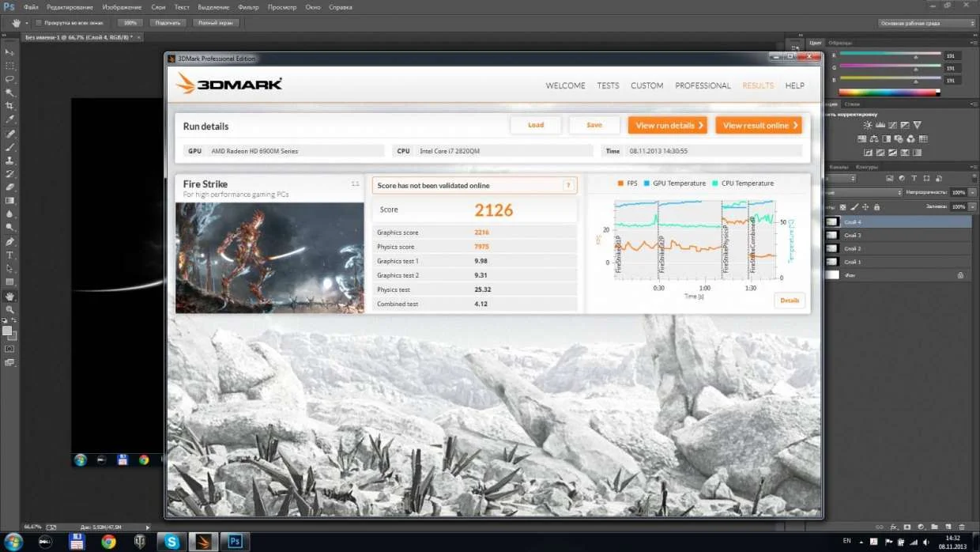Select the Gradient tool
The width and height of the screenshot is (980, 552).
[10, 201]
